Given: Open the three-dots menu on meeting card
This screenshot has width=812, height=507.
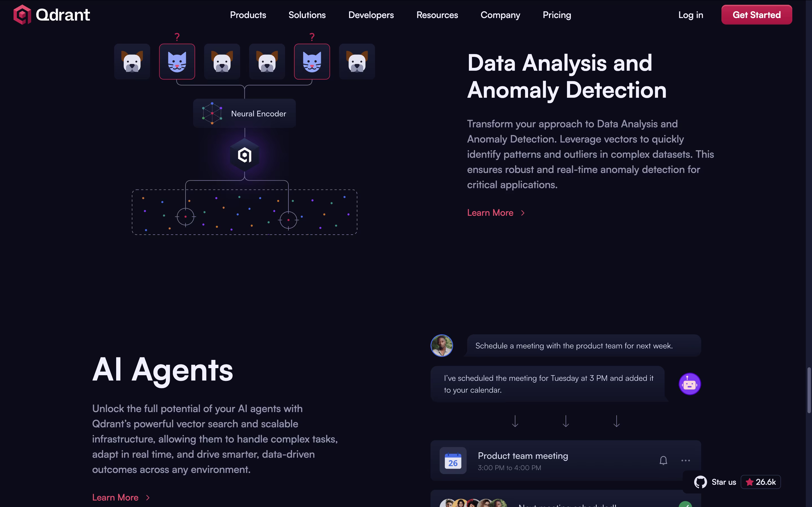Looking at the screenshot, I should 685,461.
